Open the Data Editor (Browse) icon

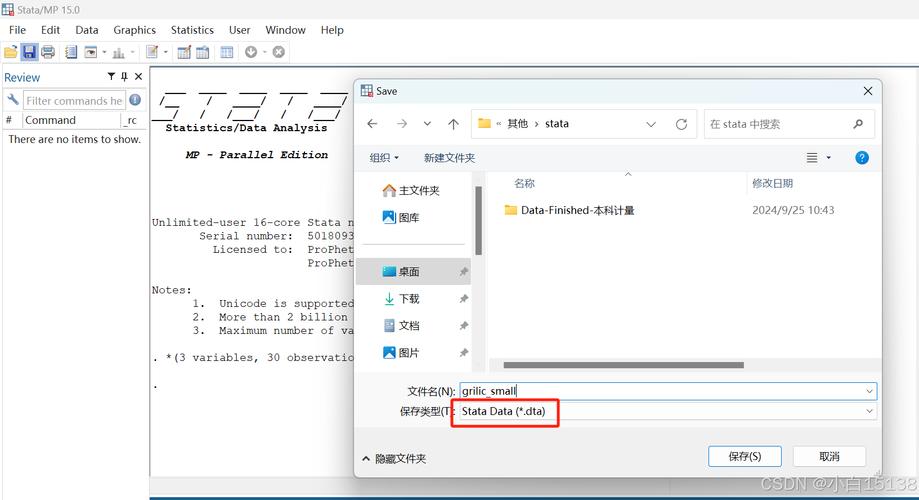(x=203, y=52)
